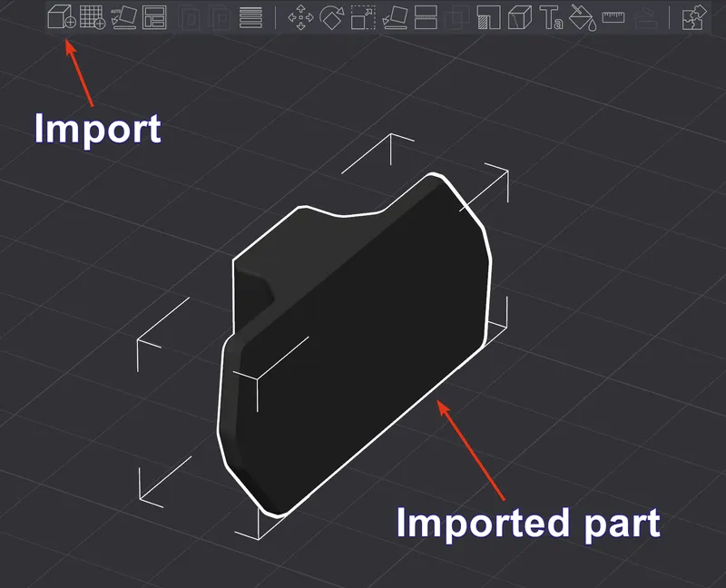Select the Measure ruler tool

pyautogui.click(x=613, y=17)
